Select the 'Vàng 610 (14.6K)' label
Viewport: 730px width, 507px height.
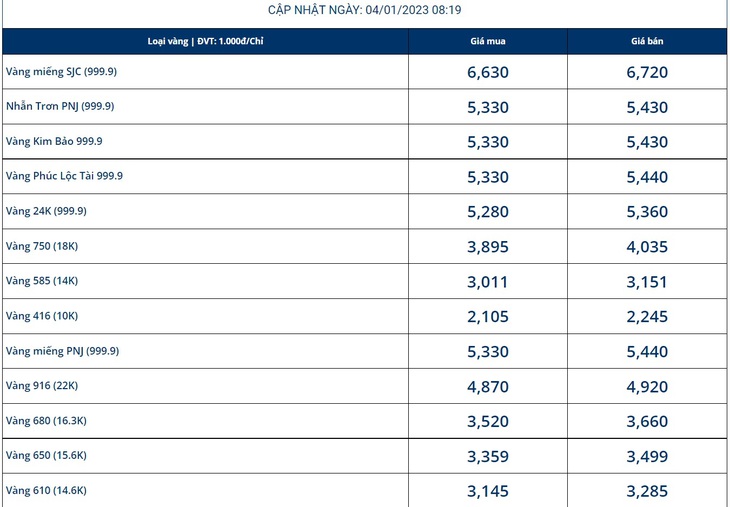(46, 490)
